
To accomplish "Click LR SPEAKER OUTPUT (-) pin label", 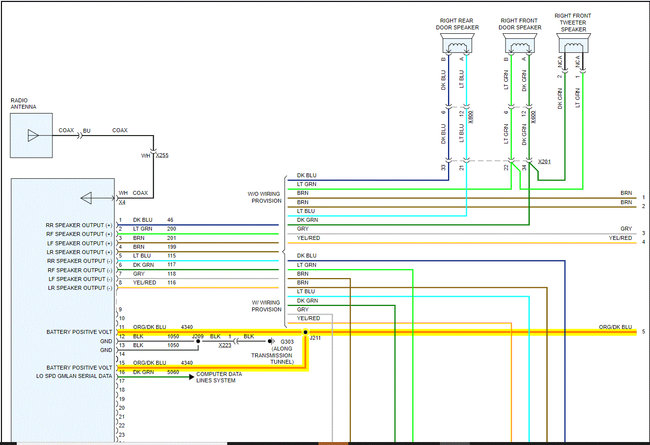I will click(x=80, y=288).
